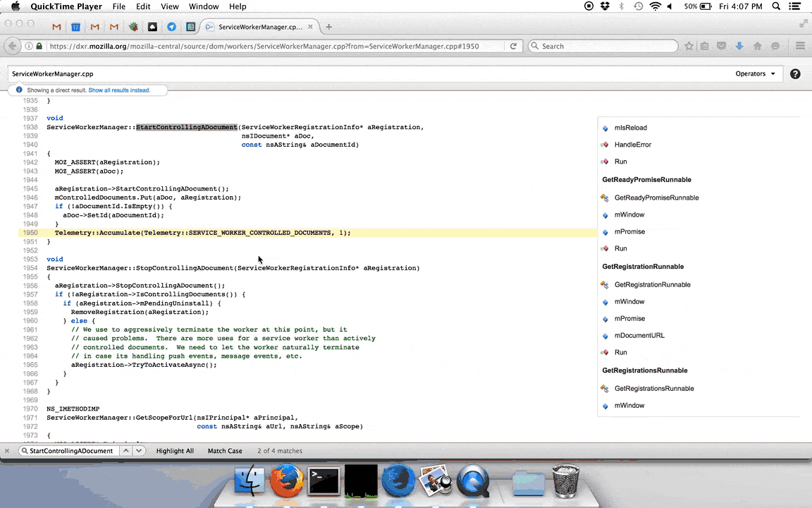The image size is (812, 508).
Task: Open Finder from the Dock
Action: [250, 480]
